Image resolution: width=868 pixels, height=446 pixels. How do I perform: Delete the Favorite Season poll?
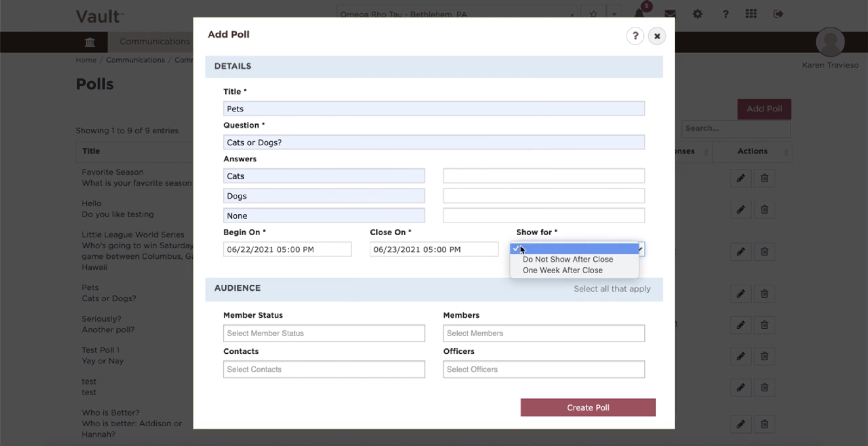point(764,178)
